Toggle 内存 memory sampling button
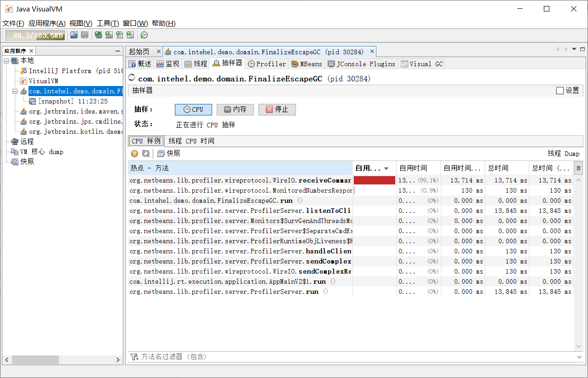This screenshot has height=378, width=588. tap(235, 109)
